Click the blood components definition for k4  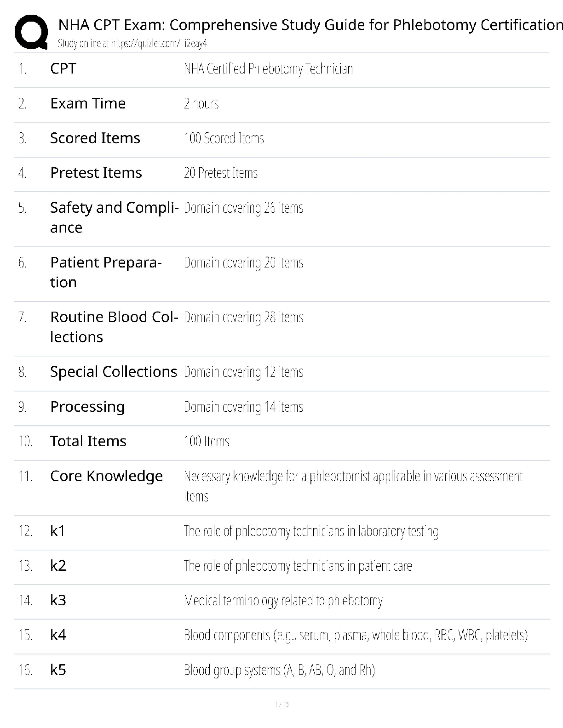[356, 635]
